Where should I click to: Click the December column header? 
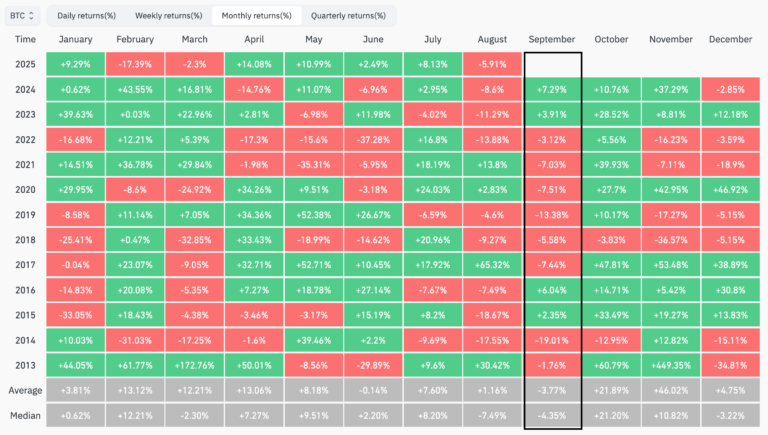tap(730, 39)
